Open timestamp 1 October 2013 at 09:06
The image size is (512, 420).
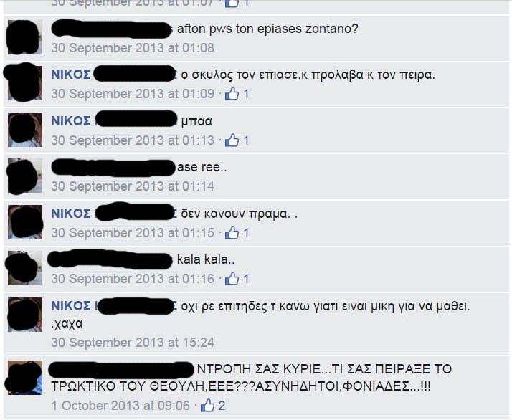[120, 406]
